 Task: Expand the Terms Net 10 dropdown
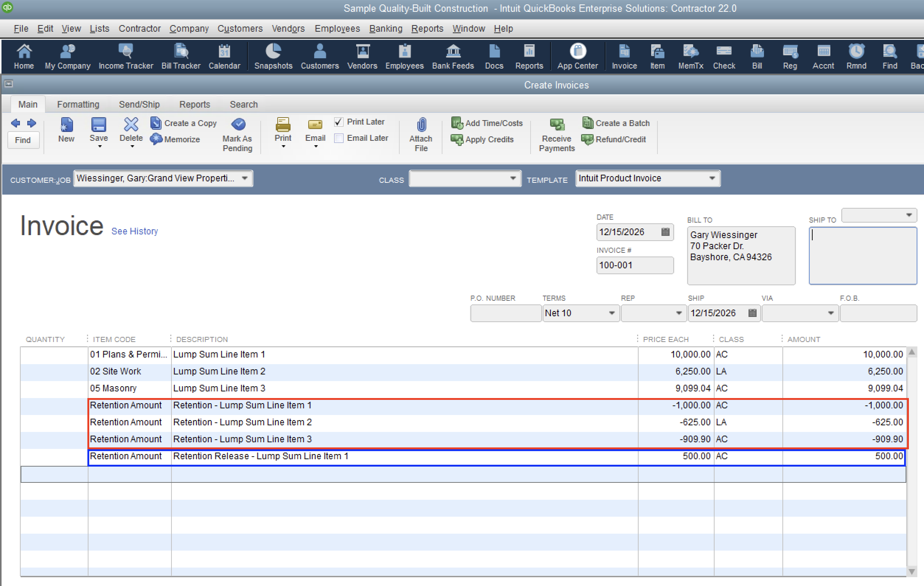tap(612, 313)
